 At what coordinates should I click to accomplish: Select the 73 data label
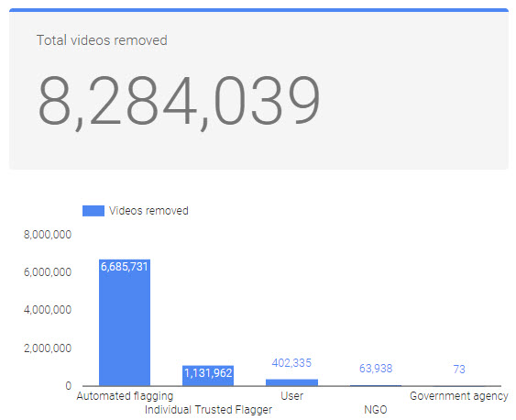click(459, 370)
